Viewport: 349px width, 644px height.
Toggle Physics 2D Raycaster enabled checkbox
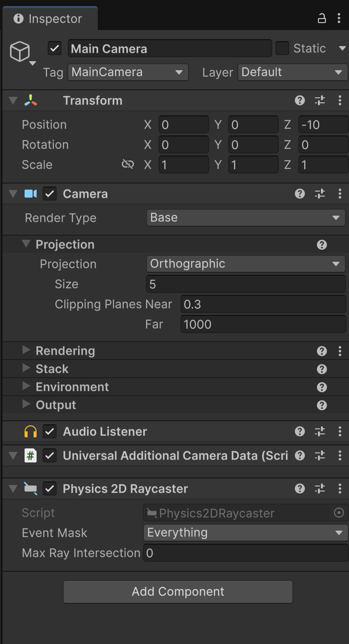pos(49,489)
